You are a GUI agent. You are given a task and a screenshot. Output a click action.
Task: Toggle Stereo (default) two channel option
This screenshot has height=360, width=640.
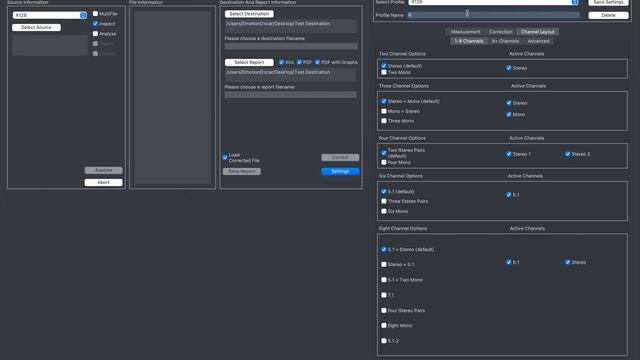[x=384, y=66]
